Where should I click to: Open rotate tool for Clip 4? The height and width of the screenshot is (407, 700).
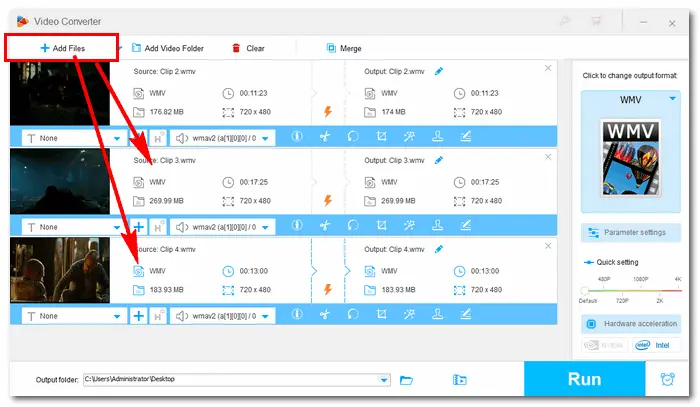(353, 314)
